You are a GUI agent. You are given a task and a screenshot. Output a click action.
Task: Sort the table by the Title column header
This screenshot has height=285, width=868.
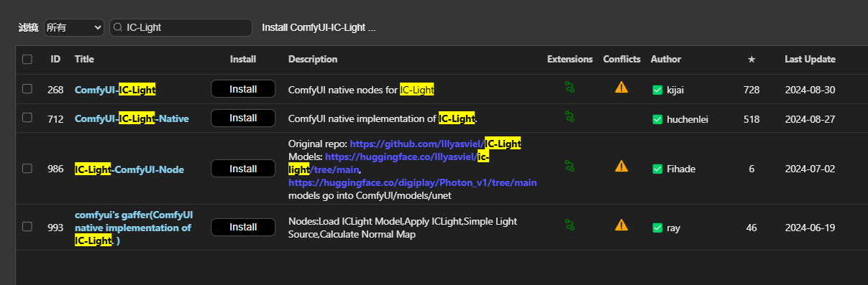coord(84,59)
